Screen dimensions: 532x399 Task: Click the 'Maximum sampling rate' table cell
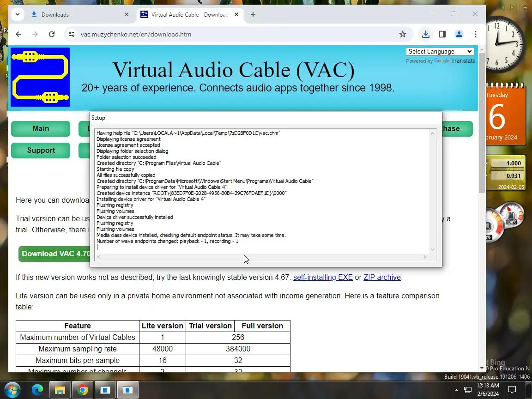[78, 349]
